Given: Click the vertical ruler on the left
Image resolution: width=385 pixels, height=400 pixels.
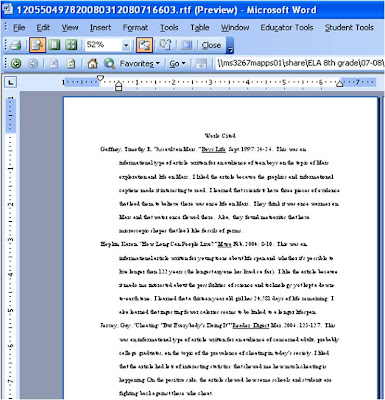Looking at the screenshot, I should (10, 247).
